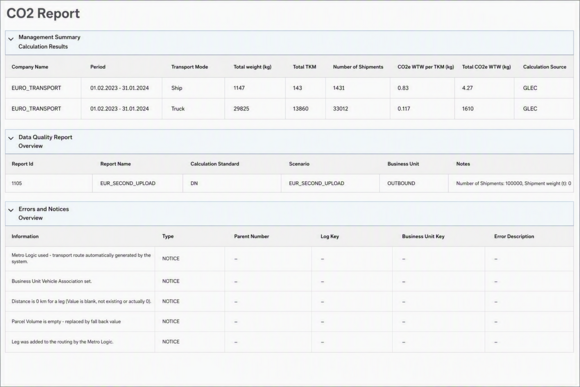580x387 pixels.
Task: Click Total TKM value 143
Action: point(297,88)
